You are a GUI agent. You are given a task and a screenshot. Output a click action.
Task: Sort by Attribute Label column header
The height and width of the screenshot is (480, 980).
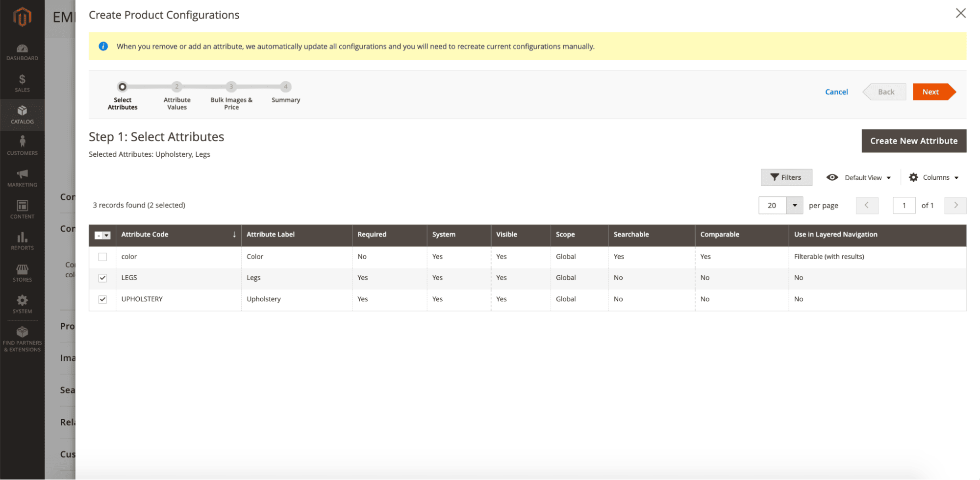297,235
